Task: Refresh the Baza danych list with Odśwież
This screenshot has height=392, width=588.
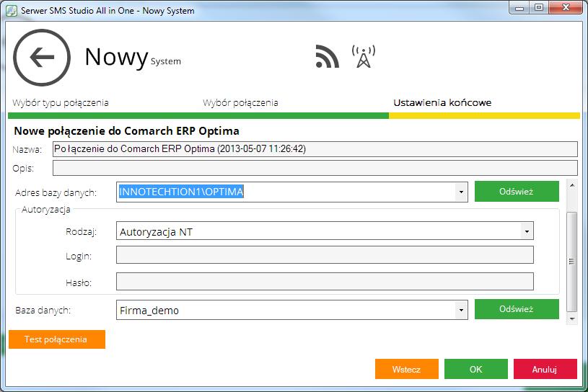Action: pyautogui.click(x=517, y=309)
